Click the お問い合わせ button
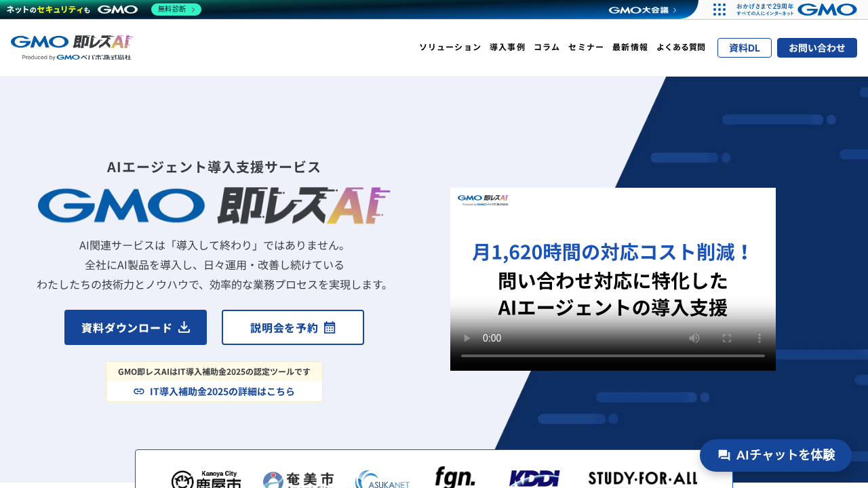868x488 pixels. (x=816, y=47)
